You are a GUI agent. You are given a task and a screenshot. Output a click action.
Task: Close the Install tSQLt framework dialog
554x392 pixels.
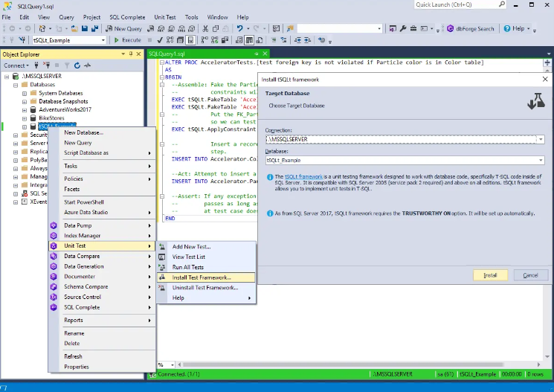point(545,79)
